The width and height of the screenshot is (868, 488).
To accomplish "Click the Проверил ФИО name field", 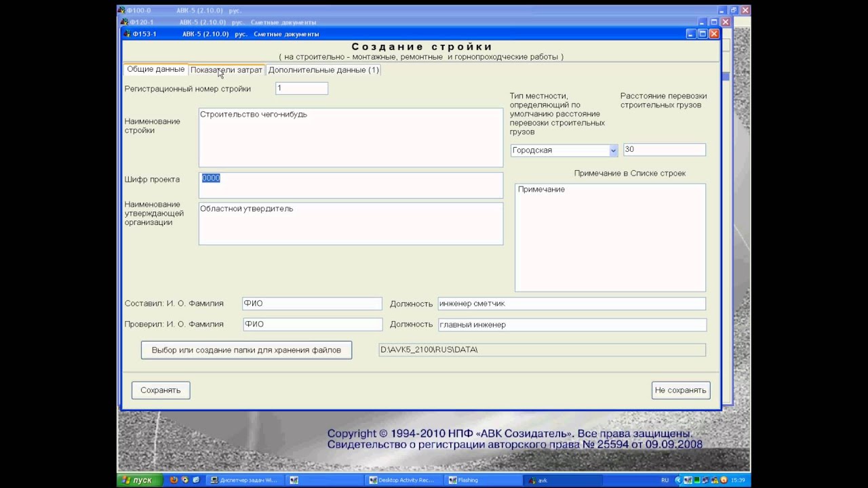I will (x=313, y=325).
